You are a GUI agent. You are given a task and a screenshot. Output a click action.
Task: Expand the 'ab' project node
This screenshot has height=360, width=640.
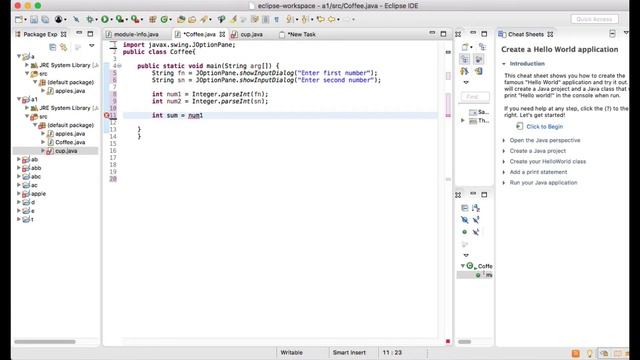point(19,159)
